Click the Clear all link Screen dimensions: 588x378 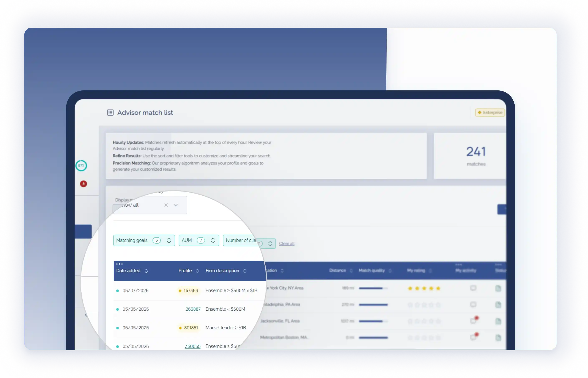click(x=287, y=243)
